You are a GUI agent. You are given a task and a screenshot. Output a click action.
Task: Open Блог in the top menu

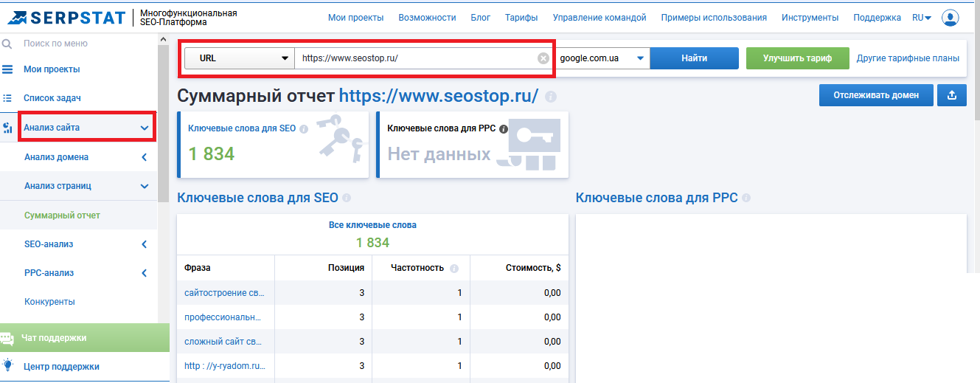481,18
